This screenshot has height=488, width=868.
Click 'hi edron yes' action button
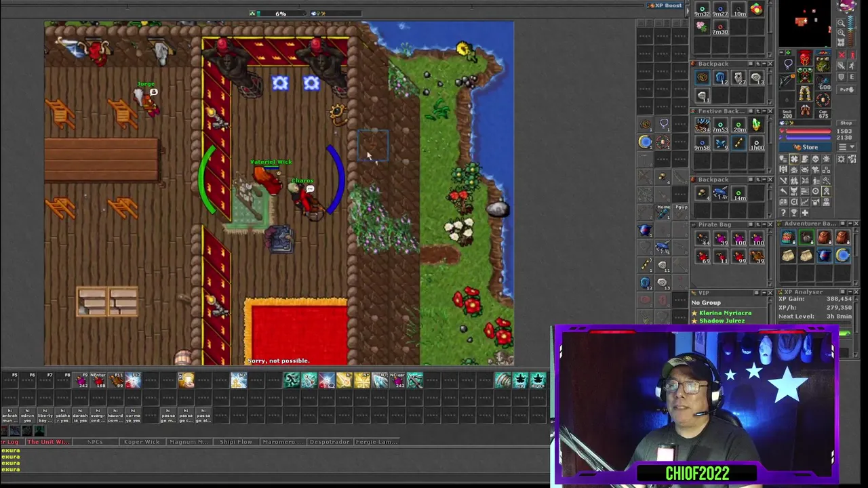[27, 415]
